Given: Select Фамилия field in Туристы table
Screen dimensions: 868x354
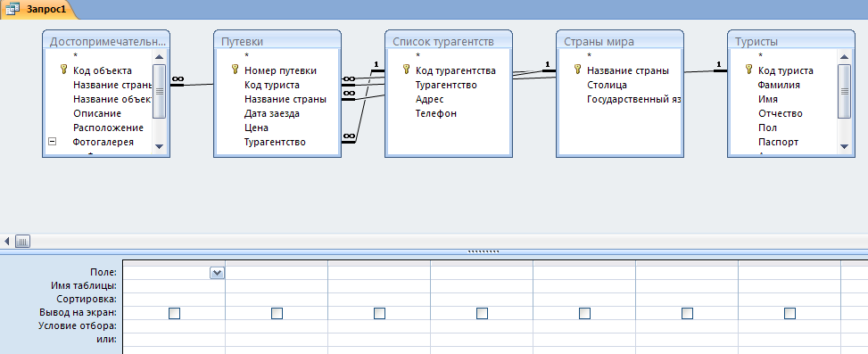Looking at the screenshot, I should click(x=779, y=86).
